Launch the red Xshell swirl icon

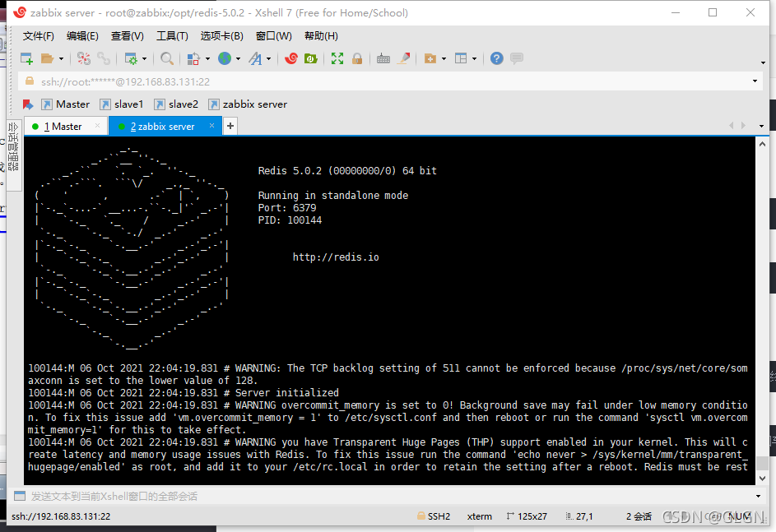(x=291, y=59)
